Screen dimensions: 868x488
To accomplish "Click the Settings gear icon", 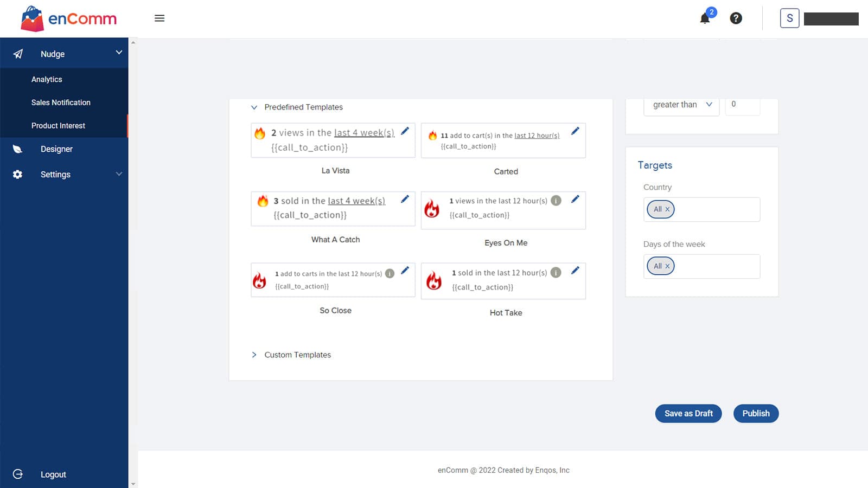I will pyautogui.click(x=17, y=174).
